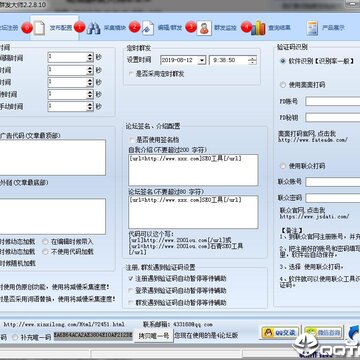Tick the 是否使用签名档 checkbox
360x360 pixels.
pos(132,140)
